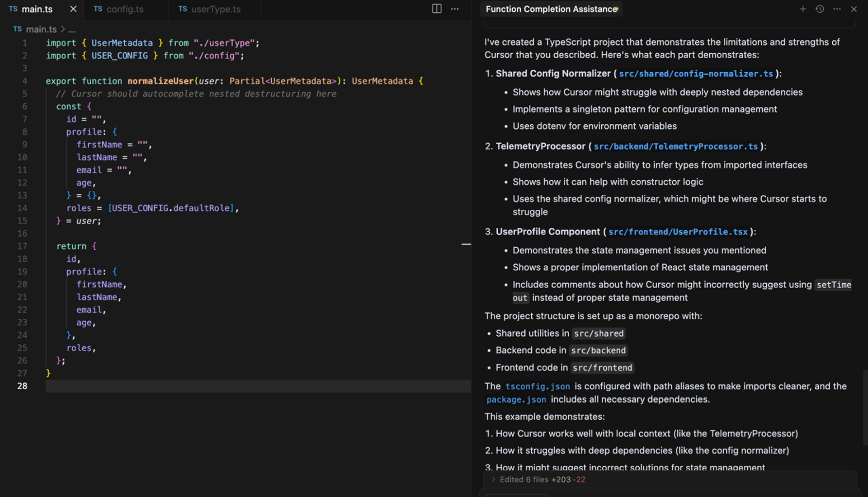Click the -22 deletions count
The width and height of the screenshot is (868, 497).
(579, 480)
